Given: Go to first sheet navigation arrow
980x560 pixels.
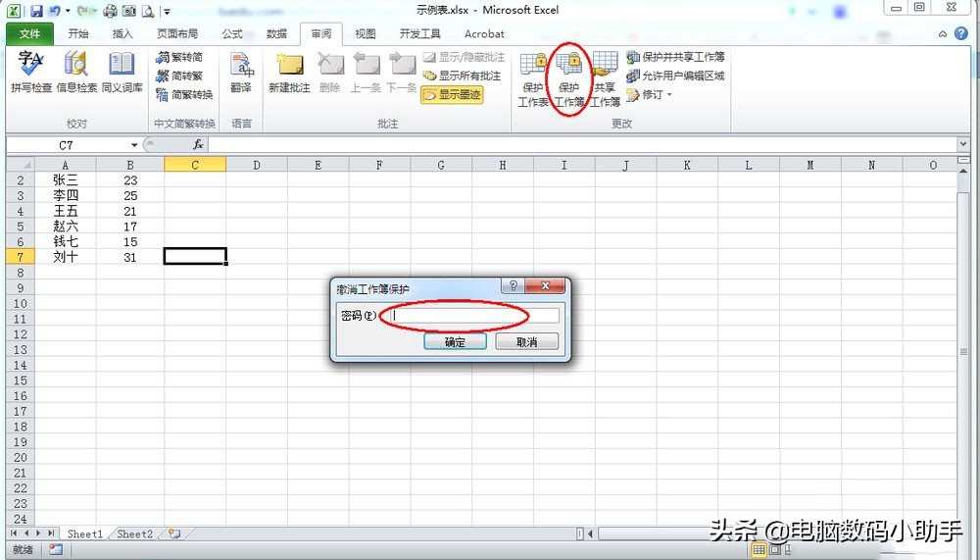Looking at the screenshot, I should click(14, 534).
